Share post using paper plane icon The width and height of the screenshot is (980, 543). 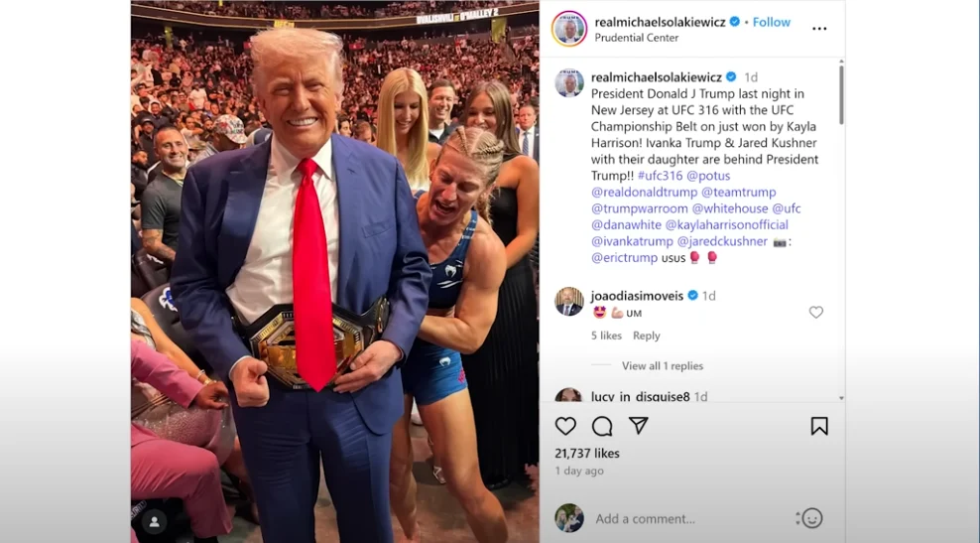(638, 426)
